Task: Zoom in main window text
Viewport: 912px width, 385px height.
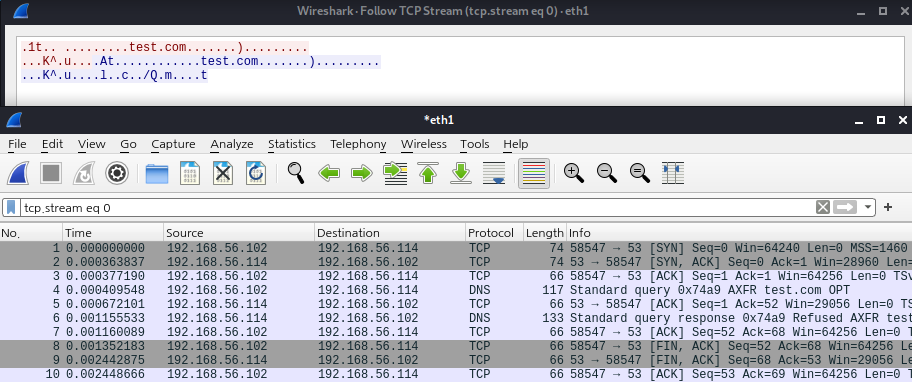Action: [x=574, y=173]
